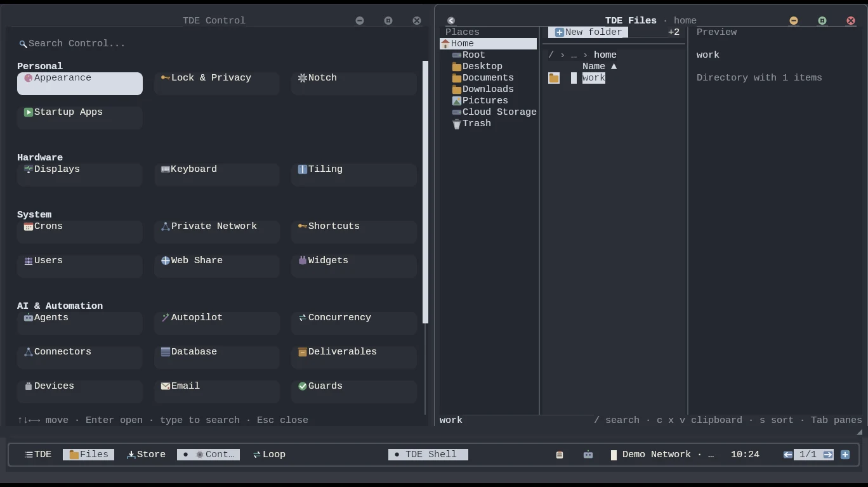Click the work folder icon
Viewport: 868px width, 487px height.
pos(554,78)
